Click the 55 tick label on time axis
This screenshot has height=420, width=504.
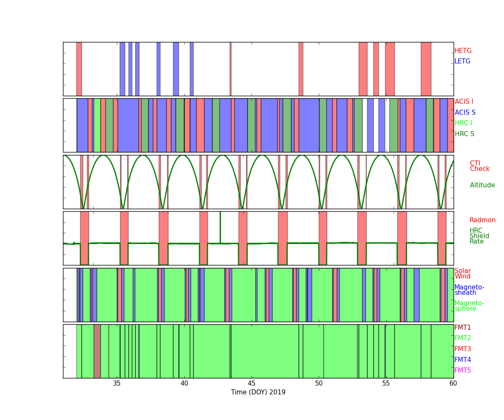coord(386,383)
